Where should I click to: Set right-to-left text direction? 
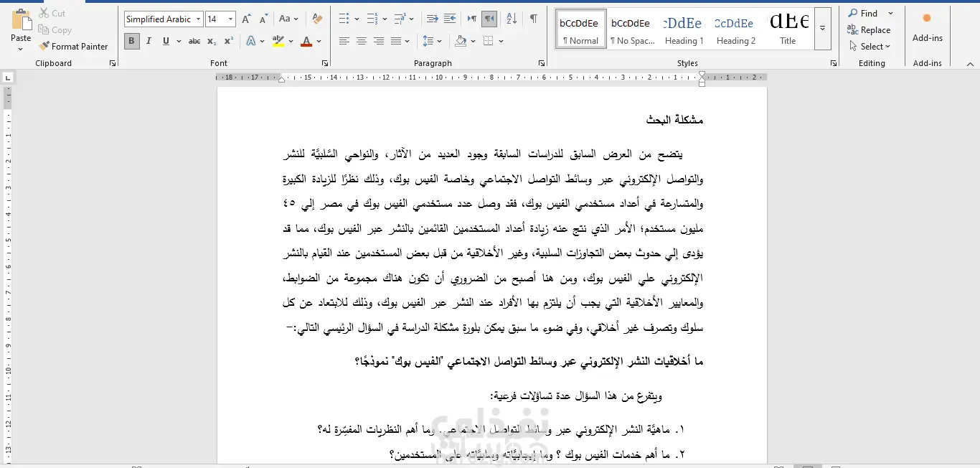tap(489, 19)
